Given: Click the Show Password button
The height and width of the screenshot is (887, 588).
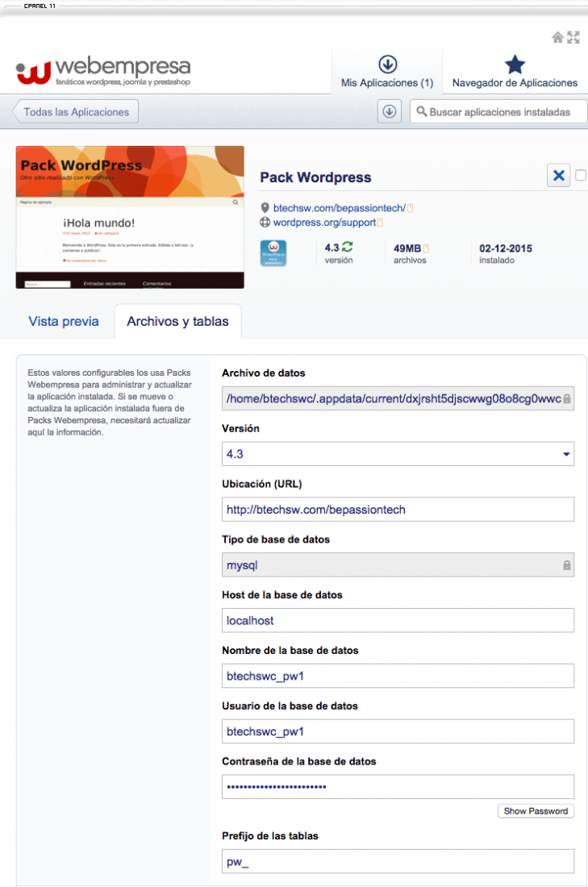Looking at the screenshot, I should (x=536, y=810).
